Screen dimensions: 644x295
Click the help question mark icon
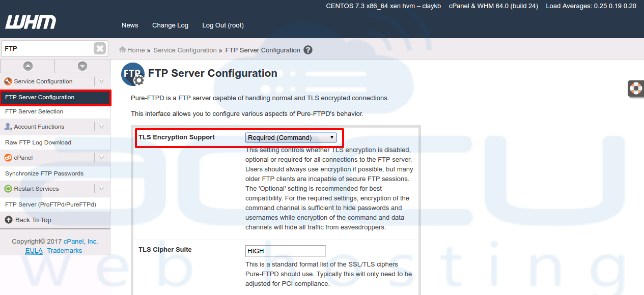click(x=307, y=50)
